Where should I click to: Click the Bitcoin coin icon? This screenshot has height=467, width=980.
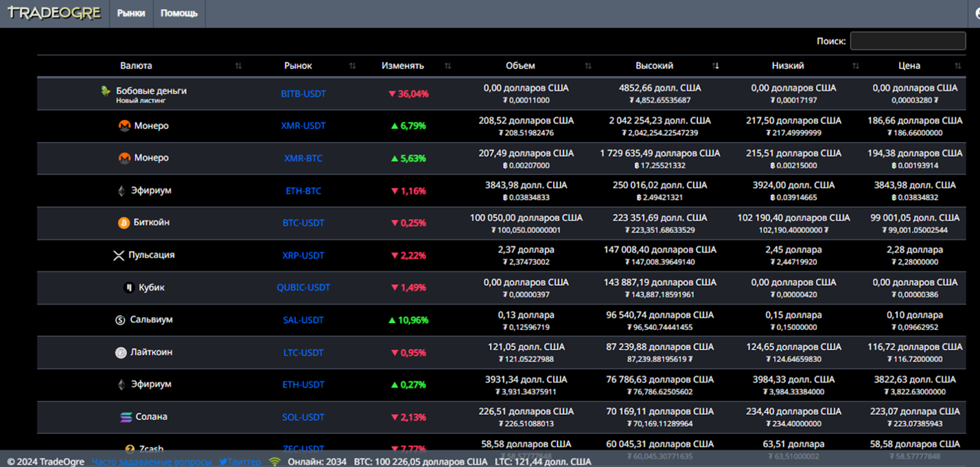tap(124, 223)
